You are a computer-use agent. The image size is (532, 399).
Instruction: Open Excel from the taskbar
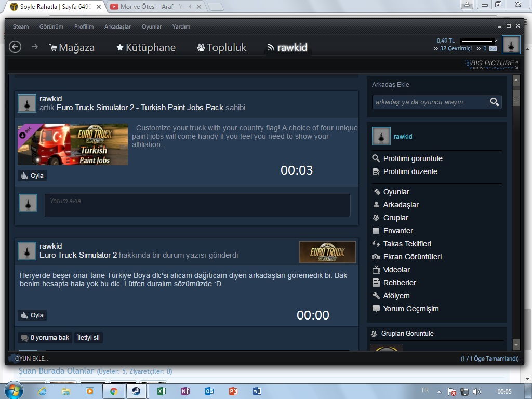pos(161,391)
